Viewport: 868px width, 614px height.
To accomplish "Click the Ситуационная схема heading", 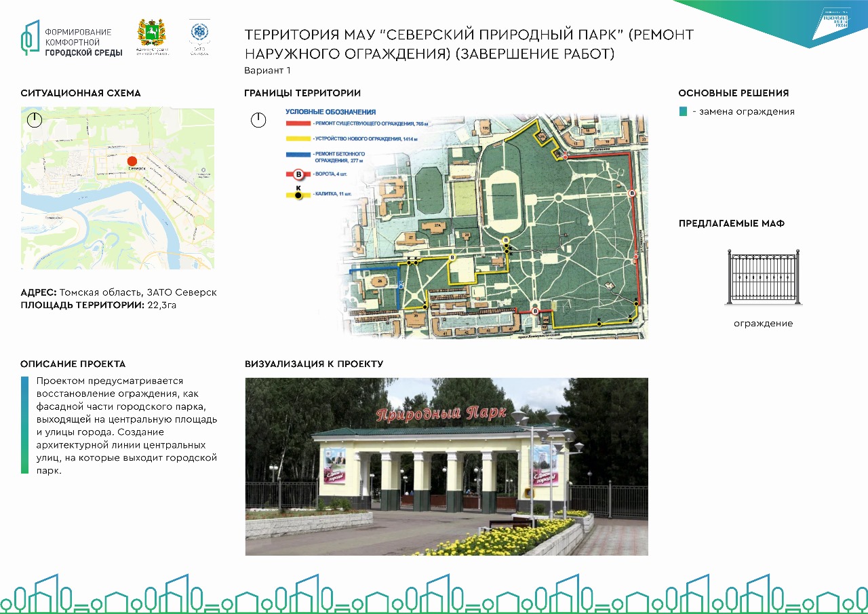I will click(x=81, y=93).
